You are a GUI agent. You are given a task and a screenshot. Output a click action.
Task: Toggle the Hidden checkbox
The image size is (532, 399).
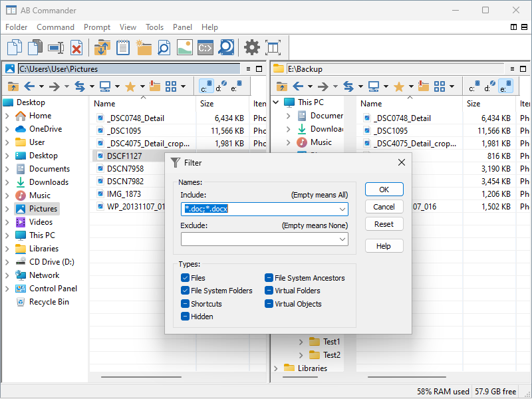[x=185, y=317]
